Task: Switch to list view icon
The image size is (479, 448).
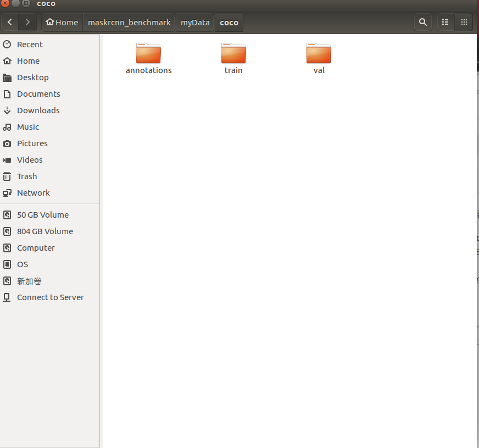Action: (445, 22)
